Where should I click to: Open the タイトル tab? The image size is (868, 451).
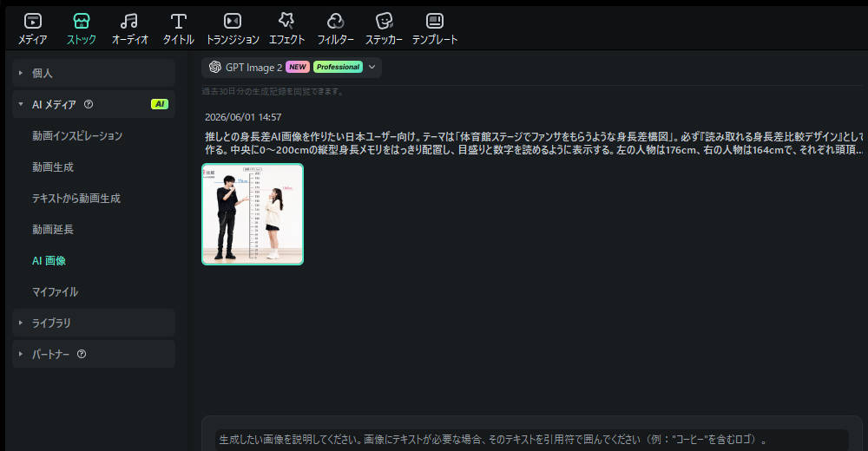[x=178, y=29]
